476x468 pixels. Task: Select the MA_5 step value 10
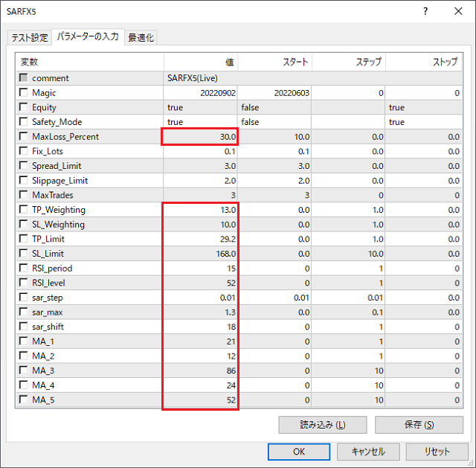click(x=379, y=400)
